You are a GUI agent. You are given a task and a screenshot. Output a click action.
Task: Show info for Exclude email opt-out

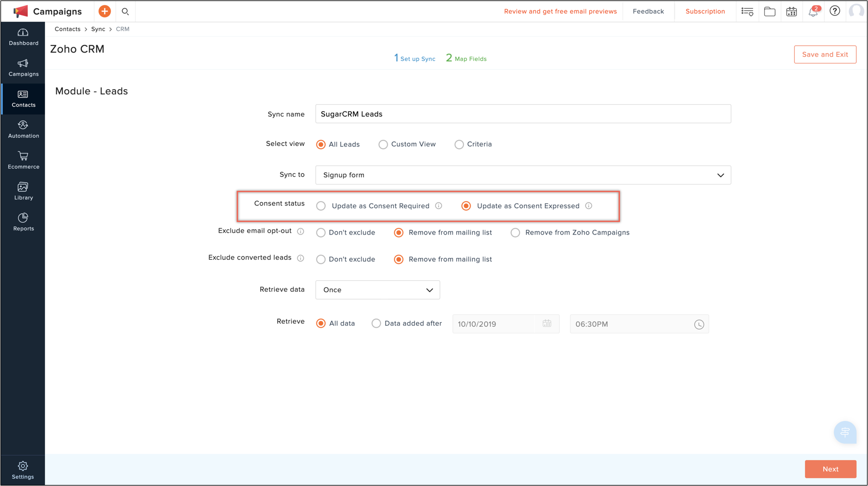tap(301, 231)
